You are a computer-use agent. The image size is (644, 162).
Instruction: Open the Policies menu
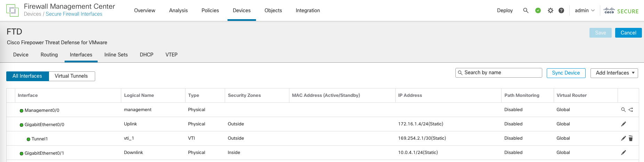210,10
